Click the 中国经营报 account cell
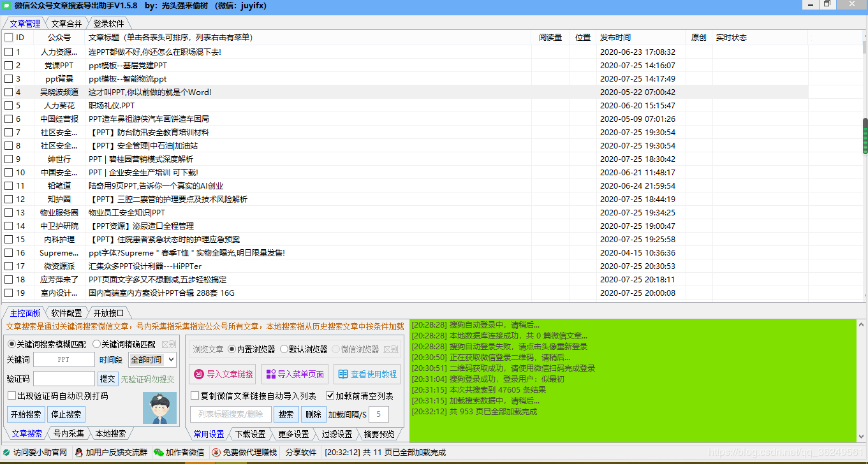 coord(59,119)
